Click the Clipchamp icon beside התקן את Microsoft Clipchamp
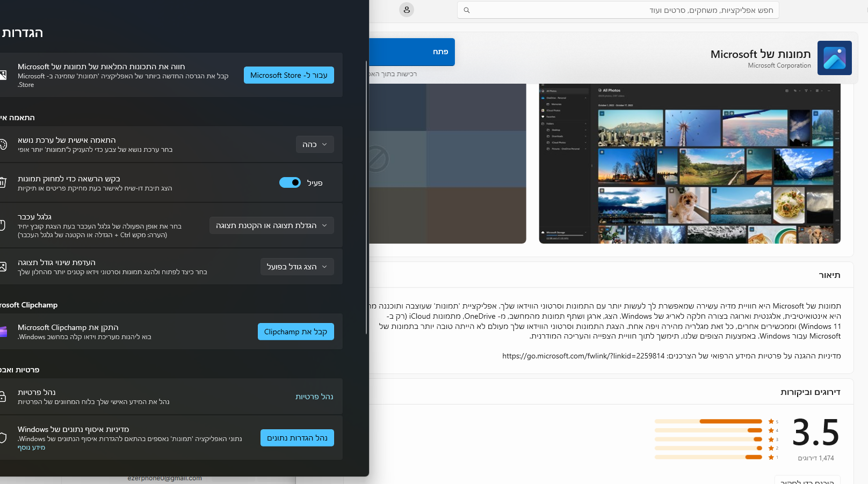Viewport: 868px width, 484px height. (3, 332)
